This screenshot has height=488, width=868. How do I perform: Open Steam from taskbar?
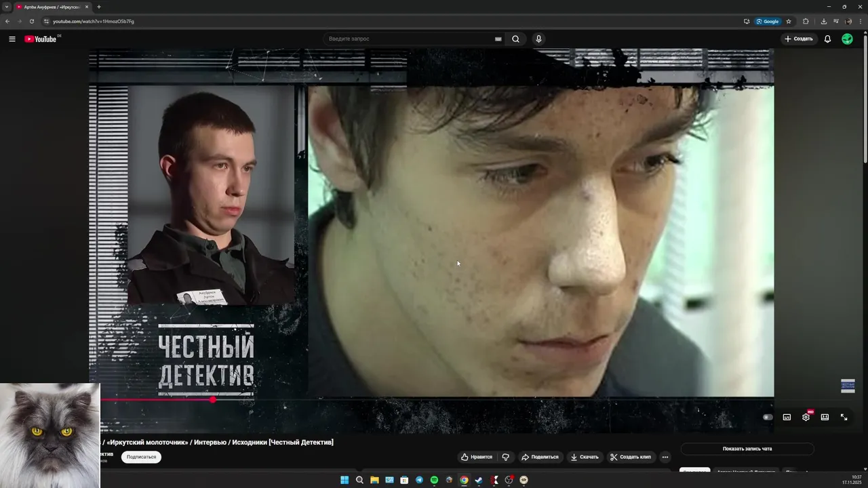click(x=479, y=480)
